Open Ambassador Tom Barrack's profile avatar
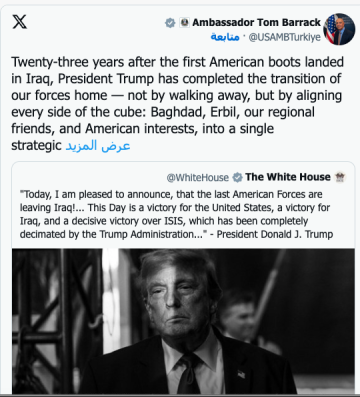360x397 pixels. (x=339, y=29)
